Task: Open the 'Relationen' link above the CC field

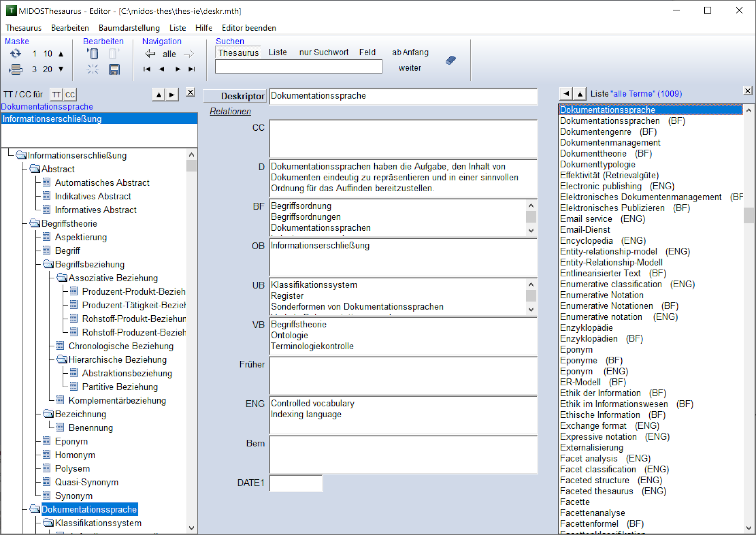Action: (x=230, y=111)
